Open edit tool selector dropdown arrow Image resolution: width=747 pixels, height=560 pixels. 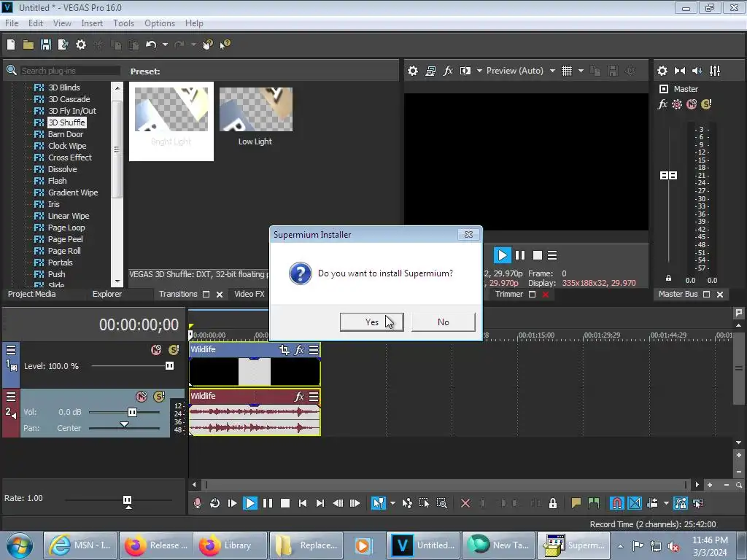392,503
